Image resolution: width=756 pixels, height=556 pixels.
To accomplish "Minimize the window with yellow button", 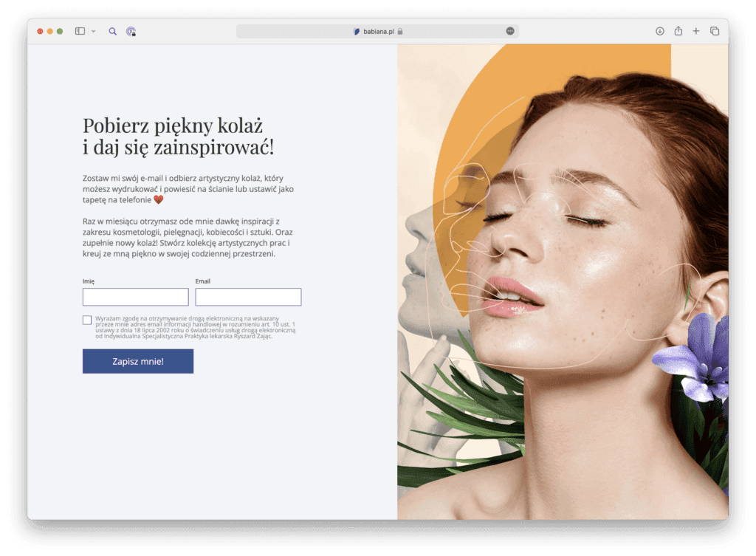I will (50, 31).
